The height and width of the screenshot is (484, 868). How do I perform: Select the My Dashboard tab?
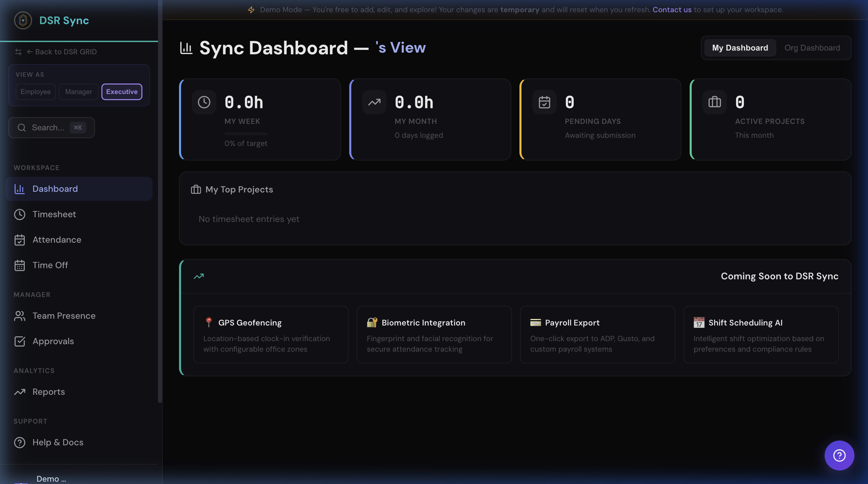740,48
